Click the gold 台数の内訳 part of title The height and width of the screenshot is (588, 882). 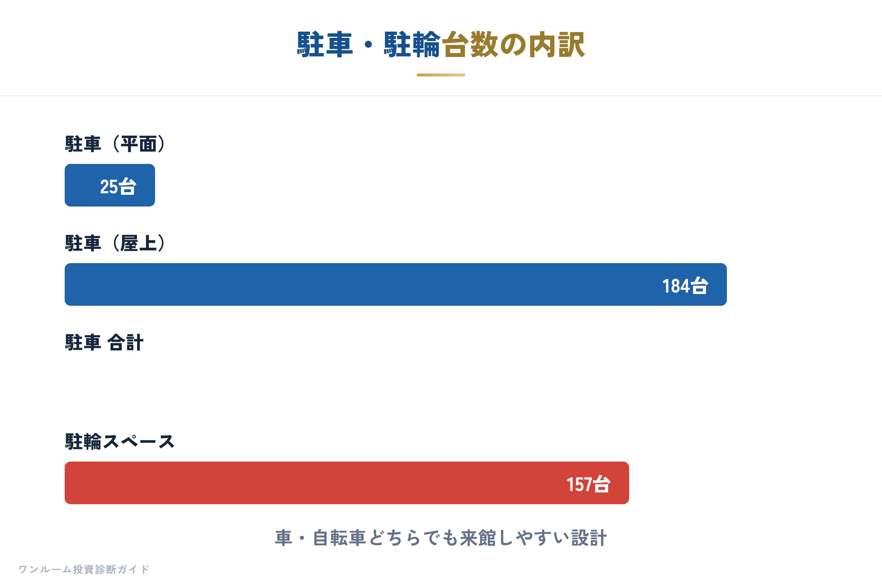pos(513,44)
